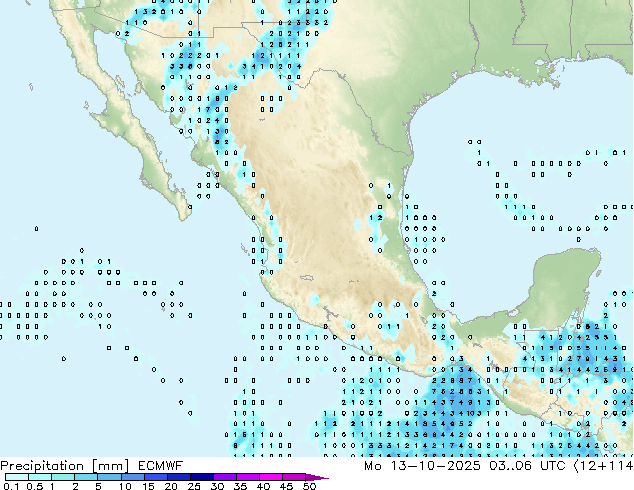Click the '0.5' legend value label
634x490 pixels.
point(35,486)
